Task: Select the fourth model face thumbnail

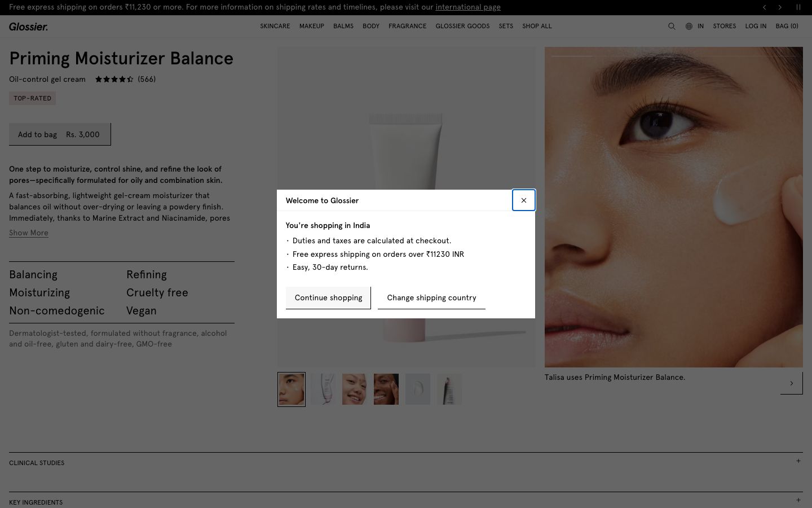Action: tap(386, 389)
